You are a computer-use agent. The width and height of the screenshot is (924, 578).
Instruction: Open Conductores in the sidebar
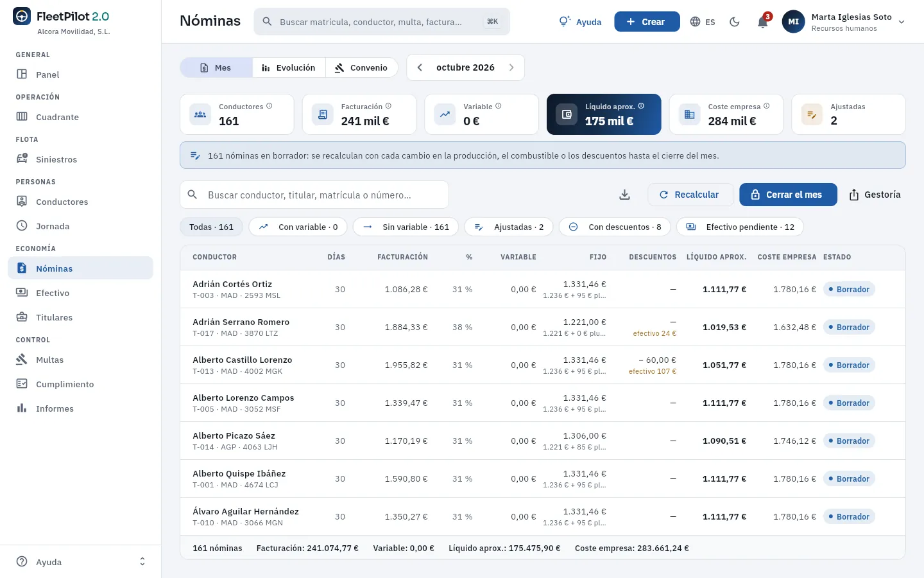81,202
